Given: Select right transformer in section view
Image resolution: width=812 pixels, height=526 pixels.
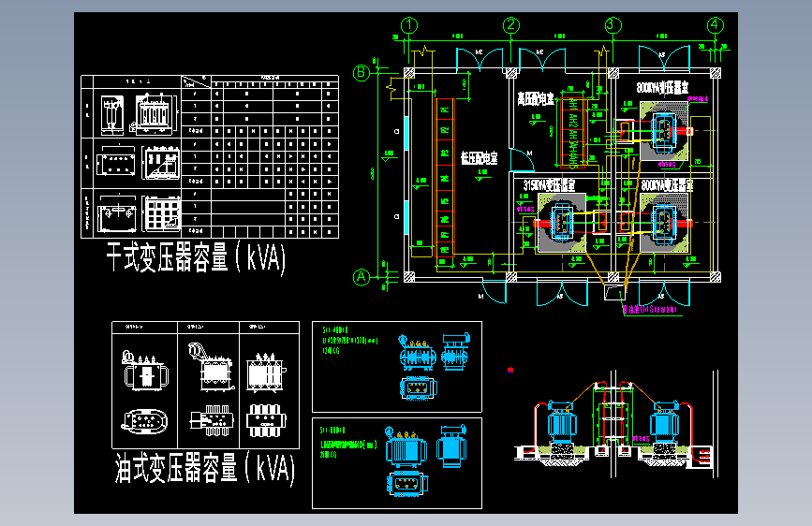Looking at the screenshot, I should 665,422.
